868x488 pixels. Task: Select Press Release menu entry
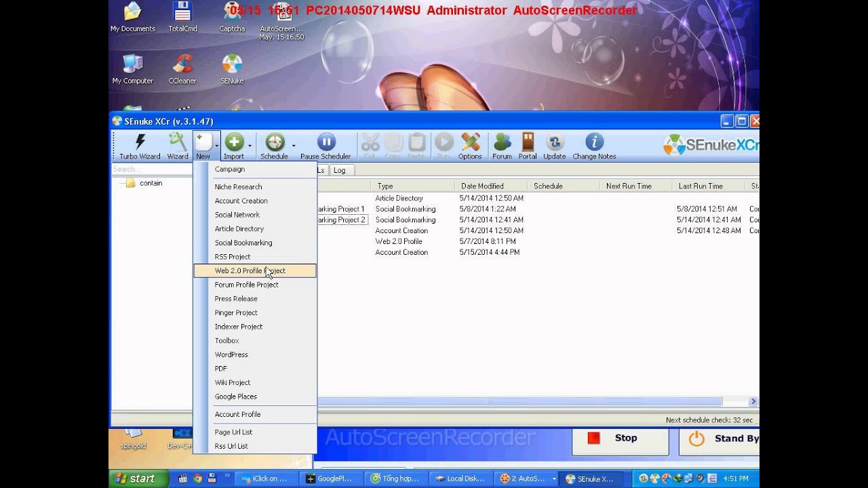tap(255, 299)
